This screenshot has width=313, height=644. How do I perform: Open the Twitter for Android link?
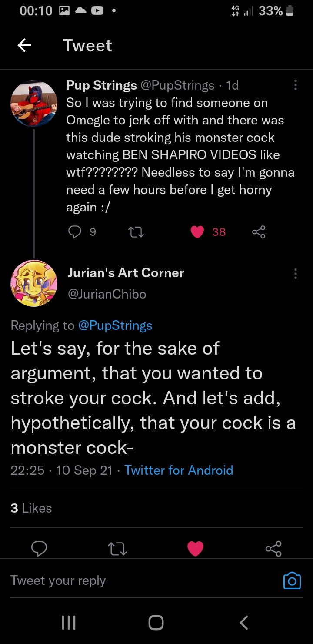point(179,470)
